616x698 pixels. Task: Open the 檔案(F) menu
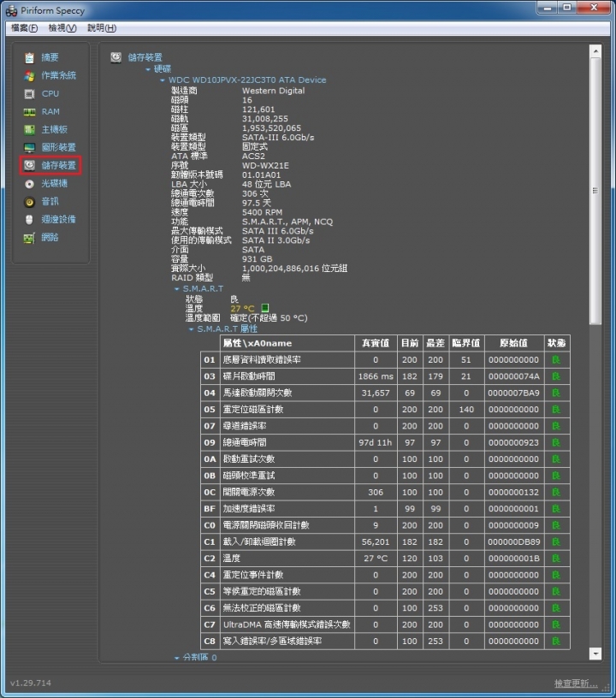tap(24, 28)
